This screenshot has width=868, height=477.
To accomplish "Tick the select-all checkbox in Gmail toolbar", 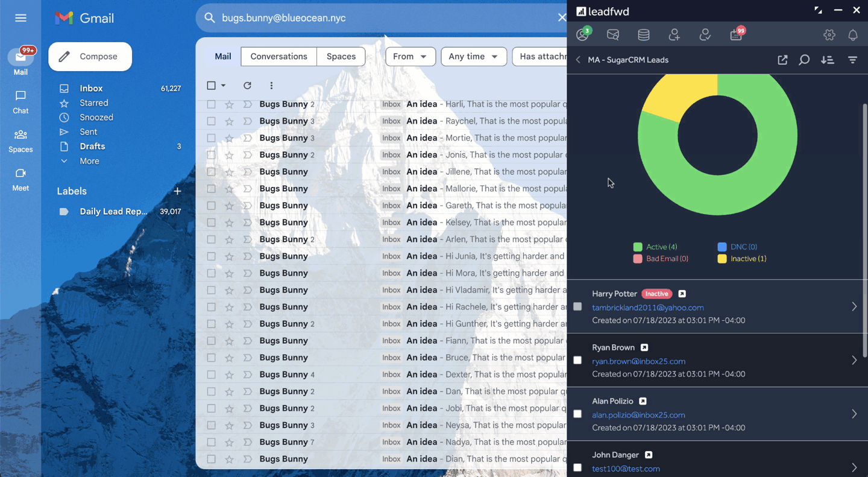I will click(x=211, y=86).
